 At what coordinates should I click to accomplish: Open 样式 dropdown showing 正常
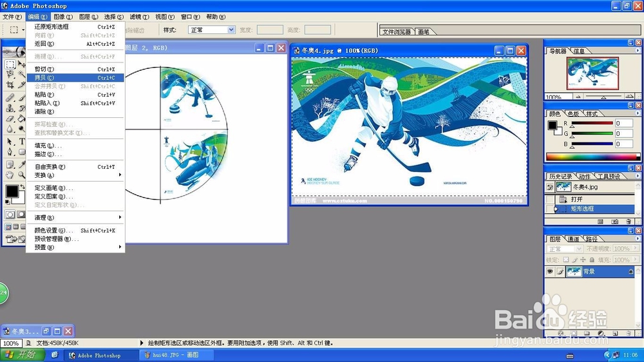pos(211,30)
